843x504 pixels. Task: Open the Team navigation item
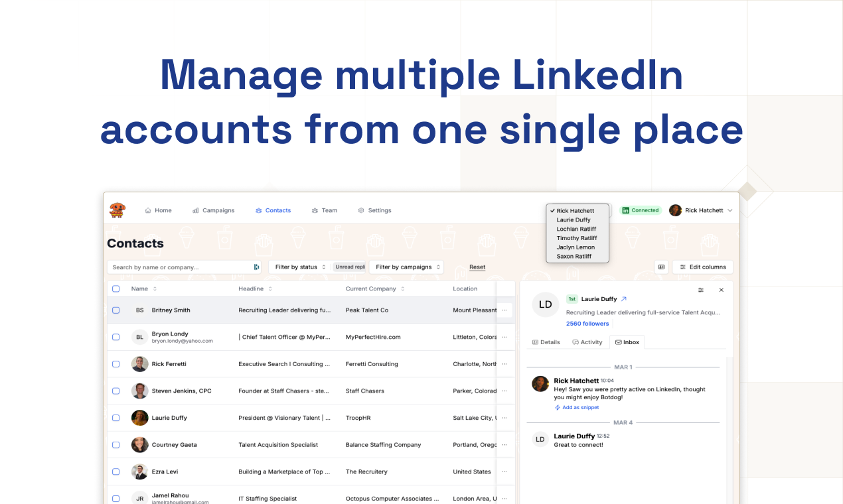324,210
